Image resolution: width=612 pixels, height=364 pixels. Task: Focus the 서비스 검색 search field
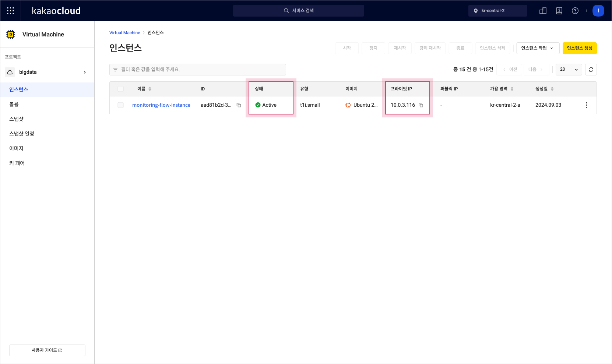click(299, 11)
